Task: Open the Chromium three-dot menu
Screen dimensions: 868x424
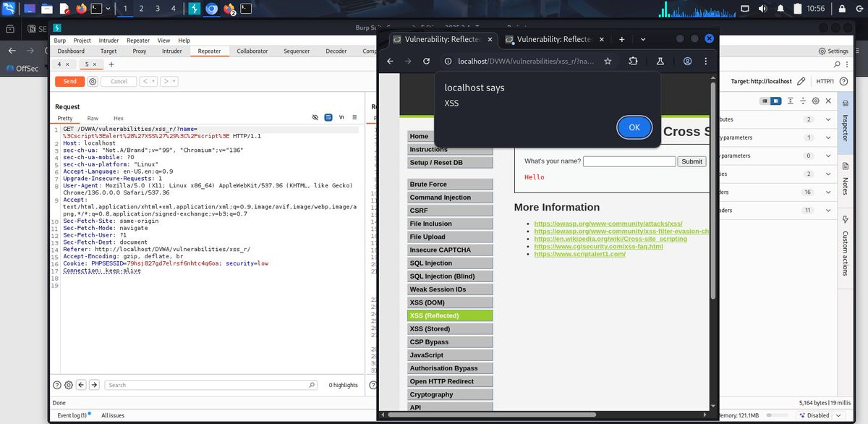Action: pos(707,62)
